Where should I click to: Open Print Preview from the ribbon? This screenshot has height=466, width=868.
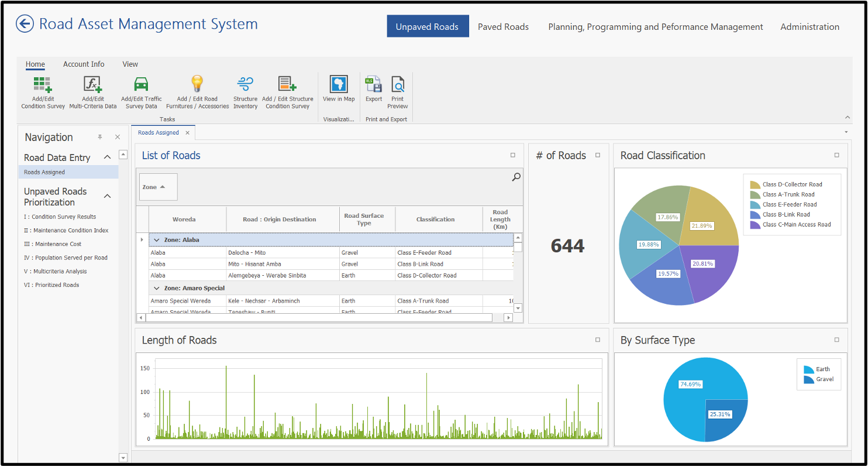(x=398, y=85)
